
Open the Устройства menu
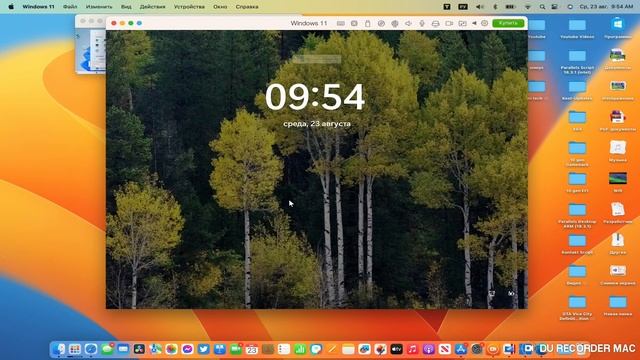189,7
